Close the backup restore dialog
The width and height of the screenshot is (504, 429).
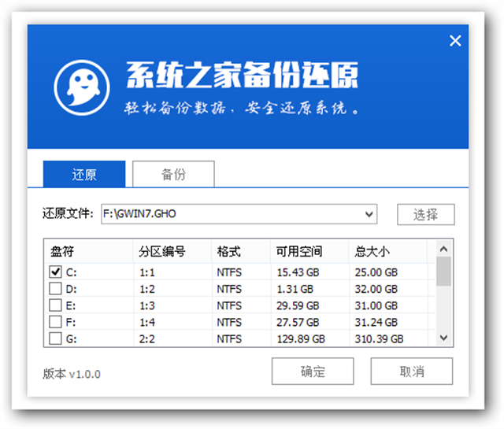[x=455, y=41]
